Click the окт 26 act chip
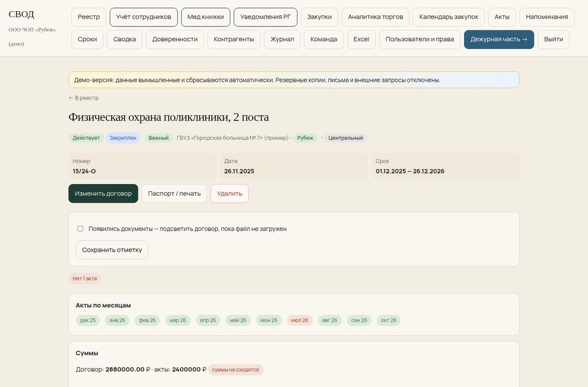 pos(389,320)
